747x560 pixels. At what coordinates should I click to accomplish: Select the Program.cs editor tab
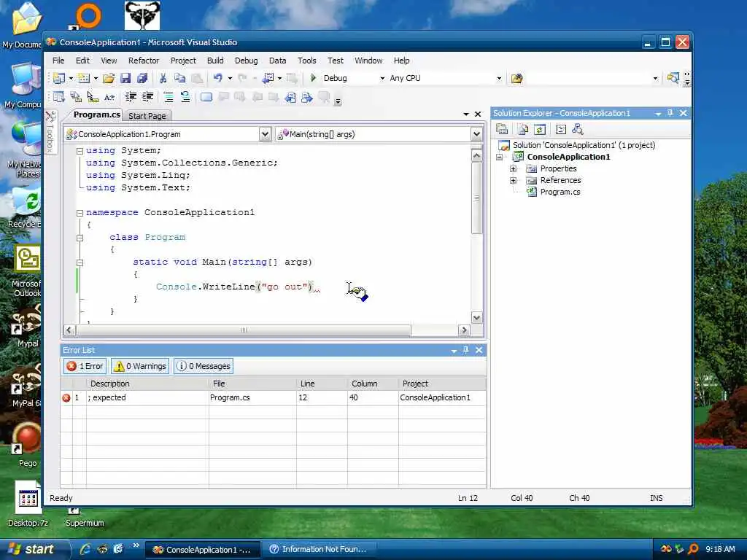tap(97, 114)
